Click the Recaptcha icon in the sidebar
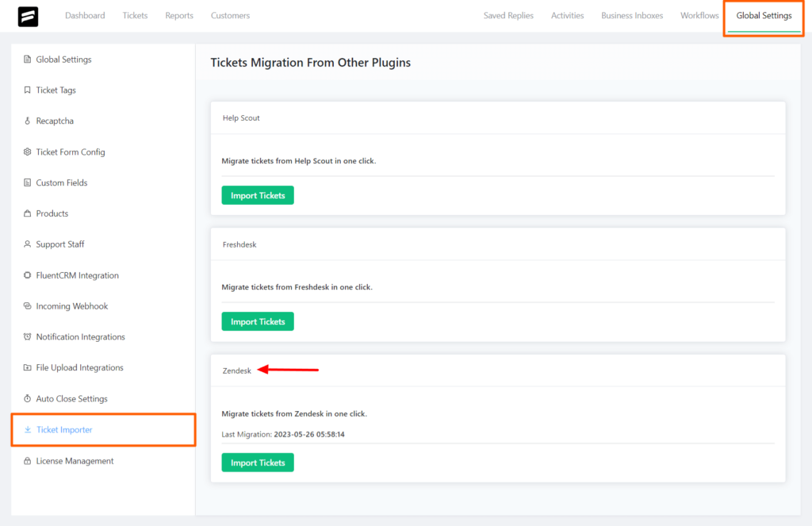 click(x=26, y=121)
